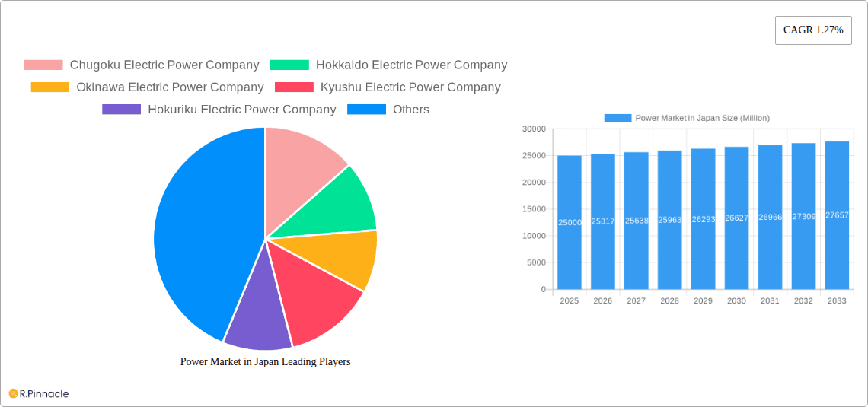Click the 25000 y-axis value
The image size is (868, 407).
(x=535, y=156)
